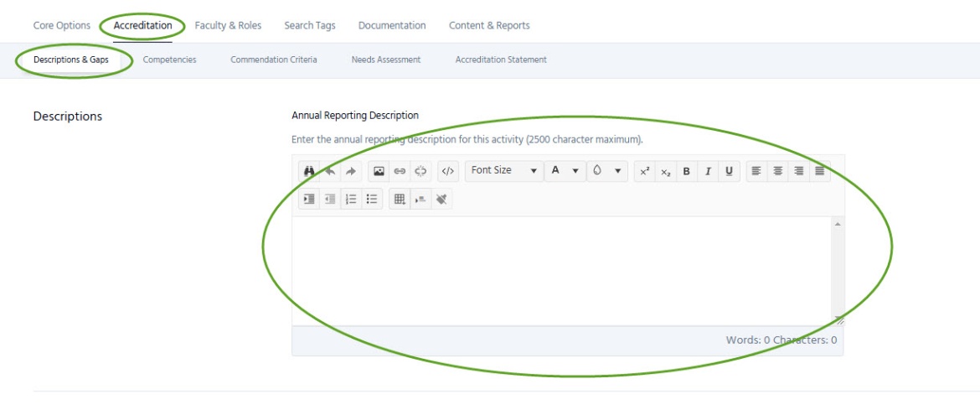Switch to the Faculty & Roles tab
Image resolution: width=980 pixels, height=415 pixels.
[x=228, y=25]
